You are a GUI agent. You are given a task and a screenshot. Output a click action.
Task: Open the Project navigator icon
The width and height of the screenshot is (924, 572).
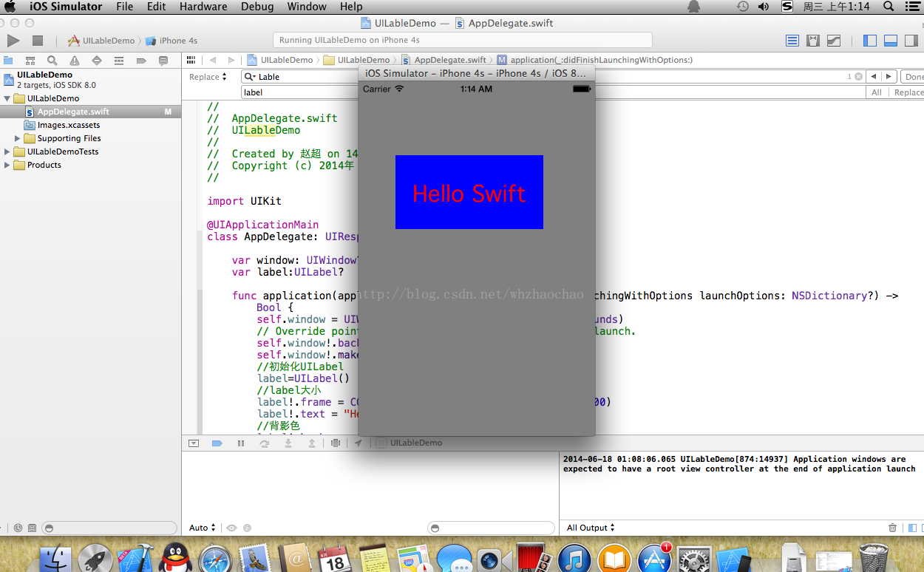8,61
